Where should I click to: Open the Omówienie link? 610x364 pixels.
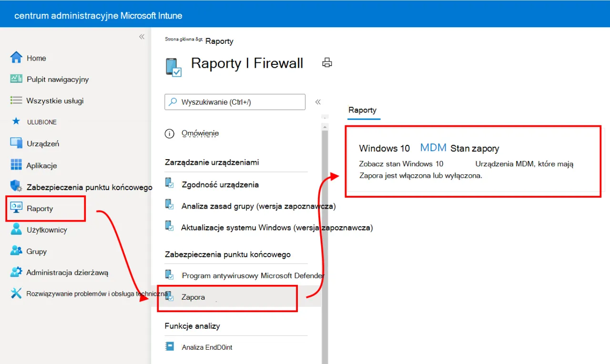200,133
